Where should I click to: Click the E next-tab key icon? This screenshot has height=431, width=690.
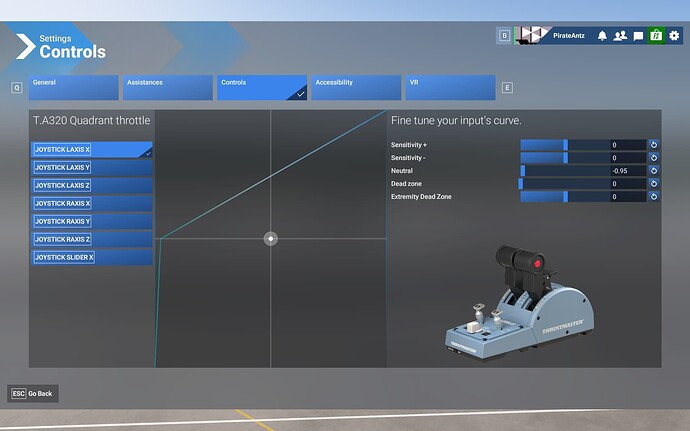pos(507,88)
